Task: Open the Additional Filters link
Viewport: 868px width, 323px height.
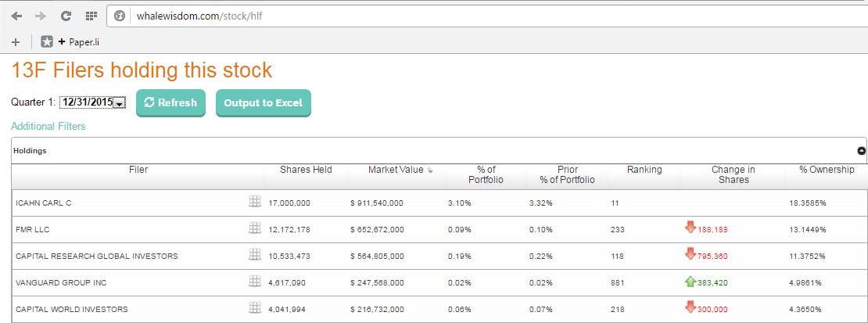Action: point(48,127)
